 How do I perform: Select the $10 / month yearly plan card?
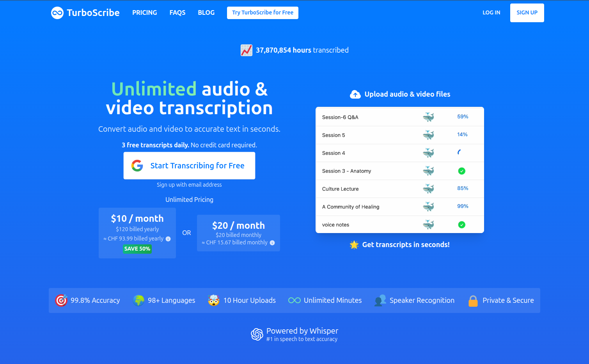click(137, 233)
